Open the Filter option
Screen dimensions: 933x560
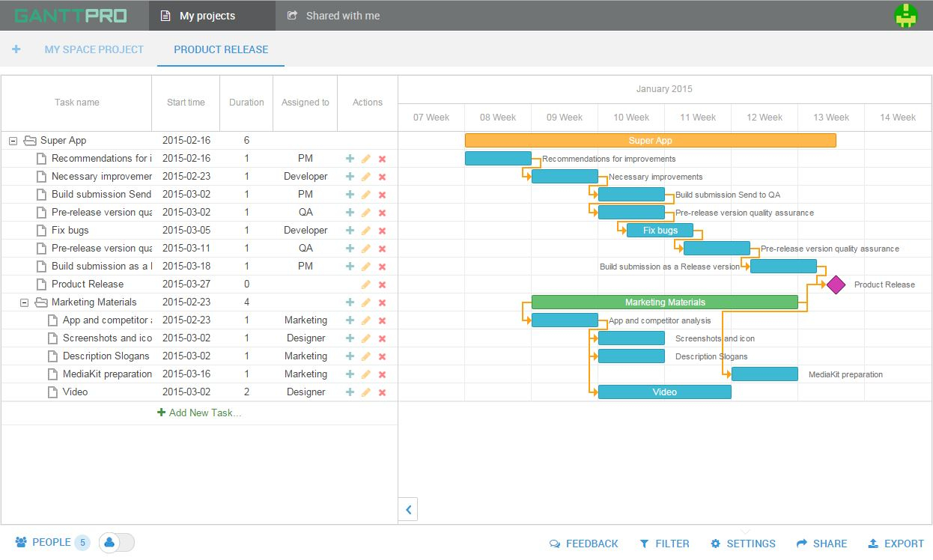click(x=664, y=544)
